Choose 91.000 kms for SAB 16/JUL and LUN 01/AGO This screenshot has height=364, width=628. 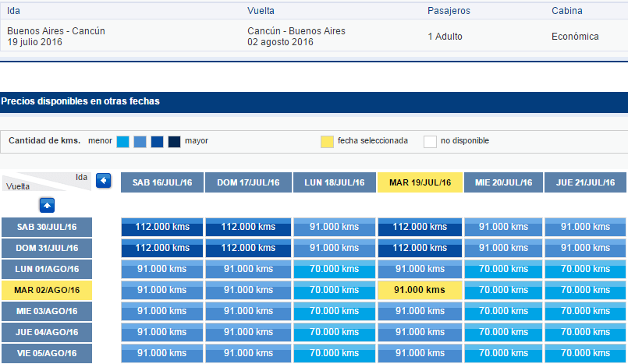tap(162, 269)
